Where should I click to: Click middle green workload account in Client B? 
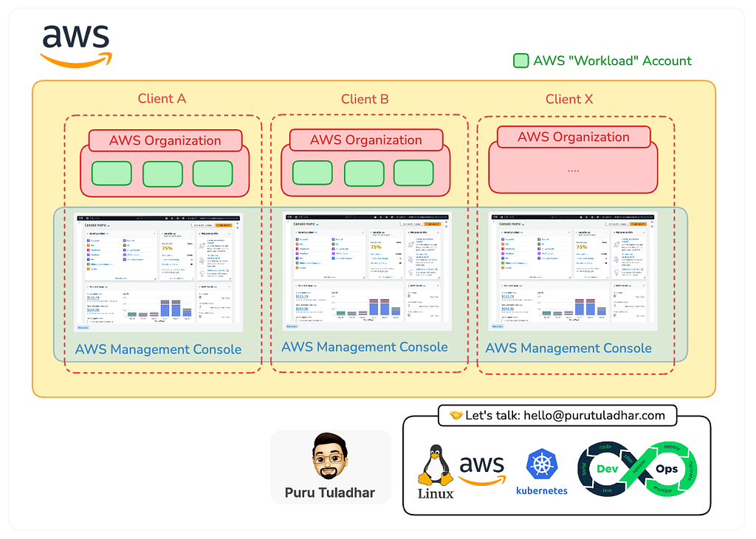tap(364, 174)
